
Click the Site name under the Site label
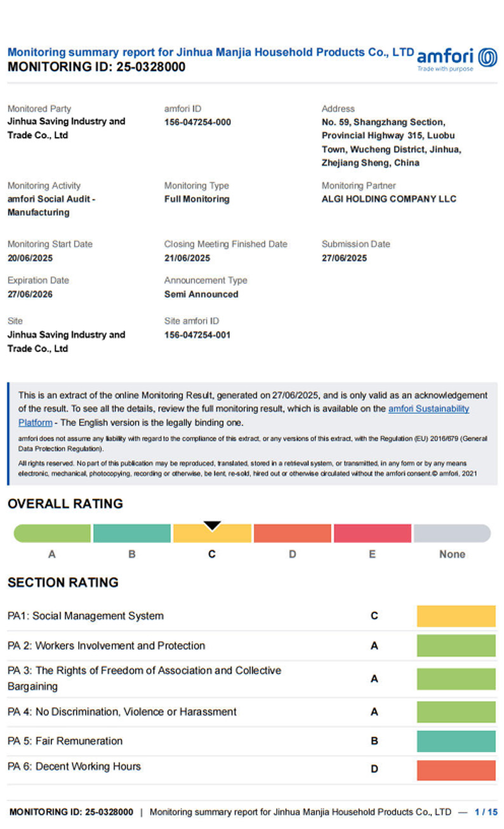coord(66,342)
